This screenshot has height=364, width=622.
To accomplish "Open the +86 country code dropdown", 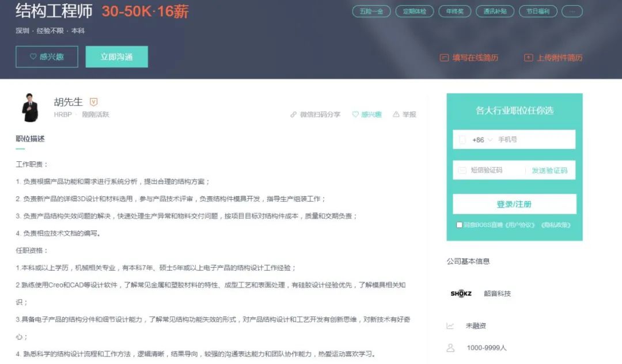I will (482, 140).
